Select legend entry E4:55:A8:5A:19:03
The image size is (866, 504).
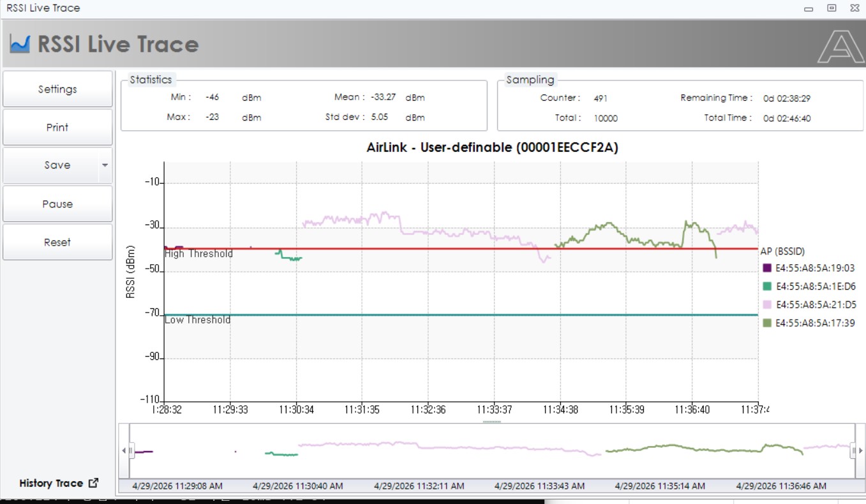point(815,268)
